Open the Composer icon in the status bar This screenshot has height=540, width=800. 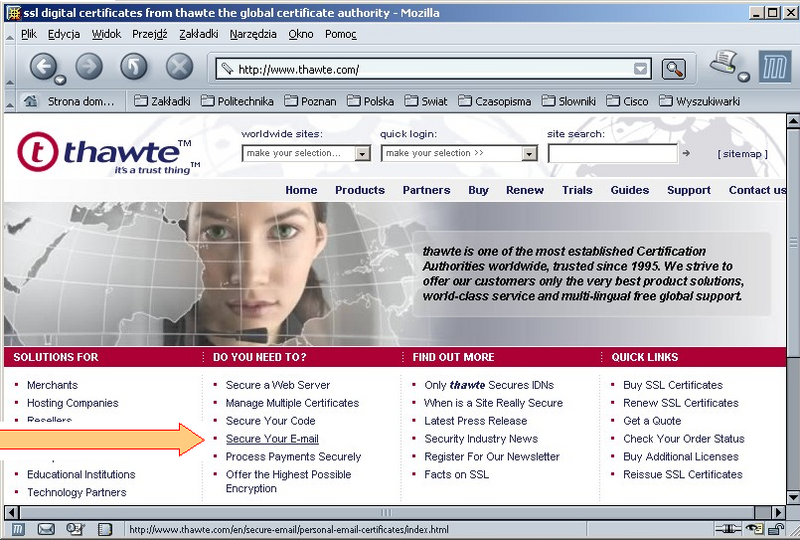point(76,529)
